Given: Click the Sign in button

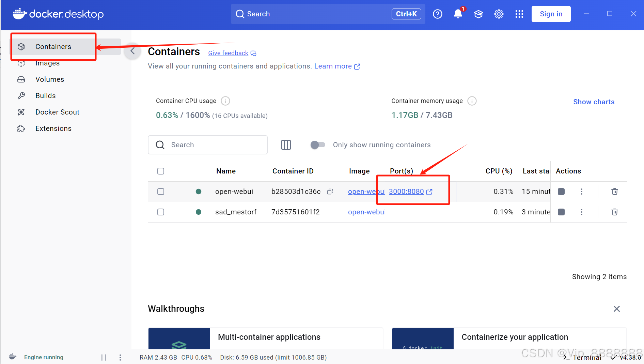Looking at the screenshot, I should [551, 14].
